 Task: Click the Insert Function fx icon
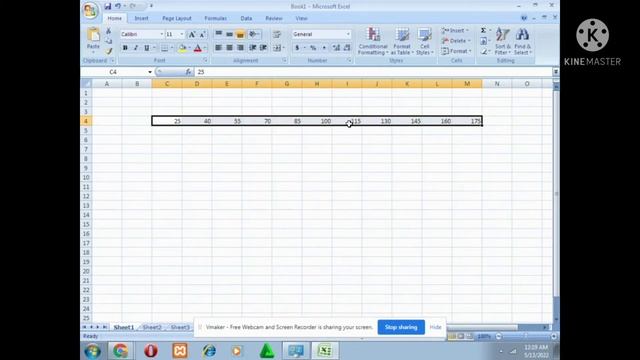(x=188, y=72)
